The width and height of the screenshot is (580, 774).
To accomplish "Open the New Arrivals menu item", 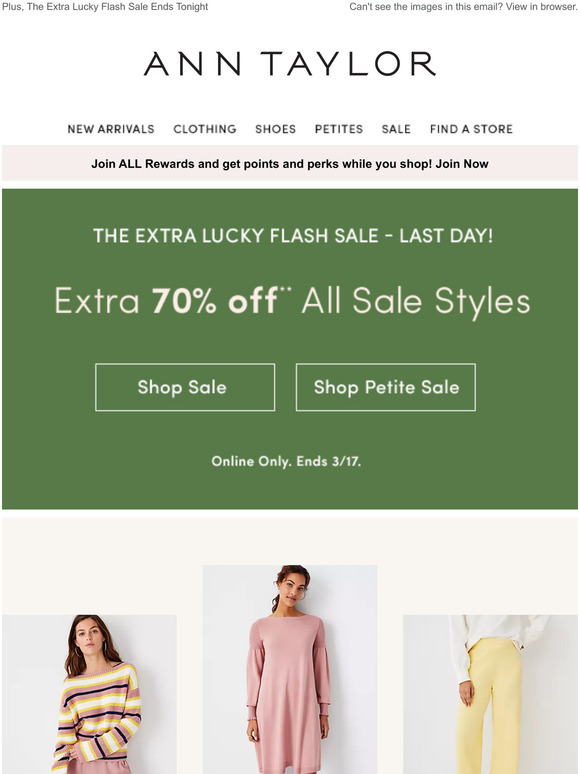I will (x=111, y=129).
